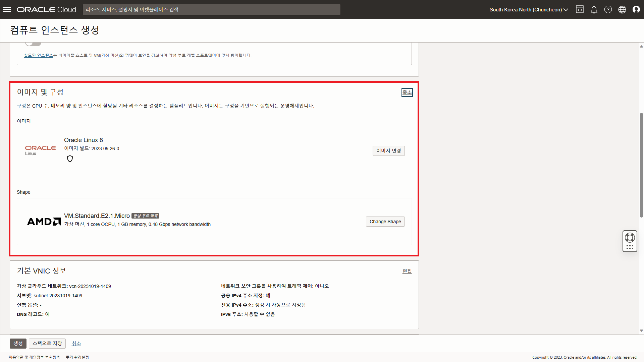This screenshot has height=362, width=644.
Task: Click the page vertical scrollbar thumb
Action: point(641,165)
